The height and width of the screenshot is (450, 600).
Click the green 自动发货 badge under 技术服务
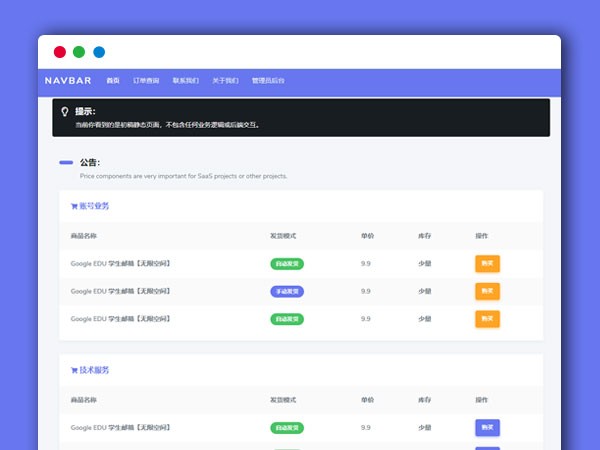287,428
